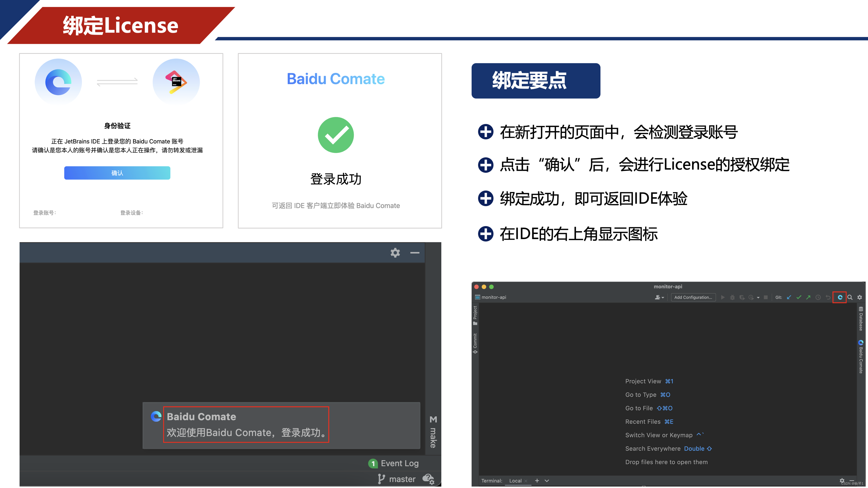868x488 pixels.
Task: Open the Commit side tab
Action: pos(475,343)
